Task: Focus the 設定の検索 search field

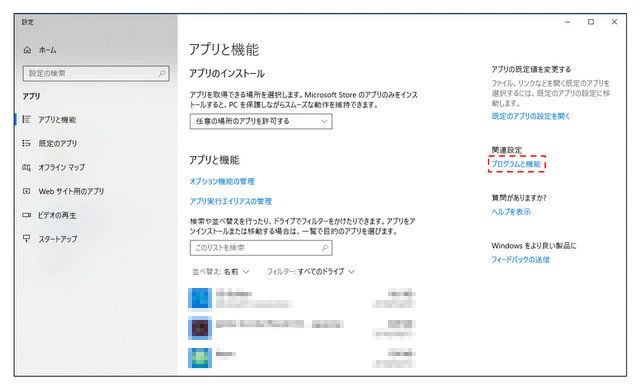Action: 96,73
